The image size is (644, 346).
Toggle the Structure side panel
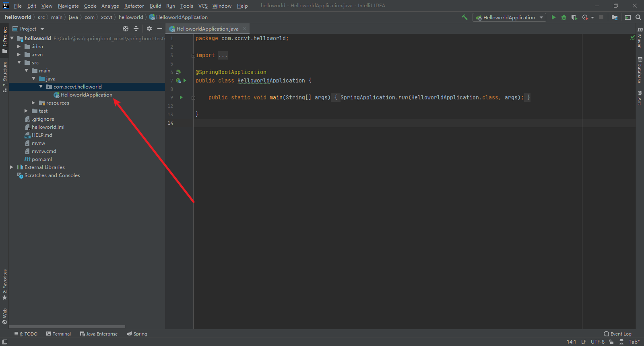pyautogui.click(x=5, y=77)
